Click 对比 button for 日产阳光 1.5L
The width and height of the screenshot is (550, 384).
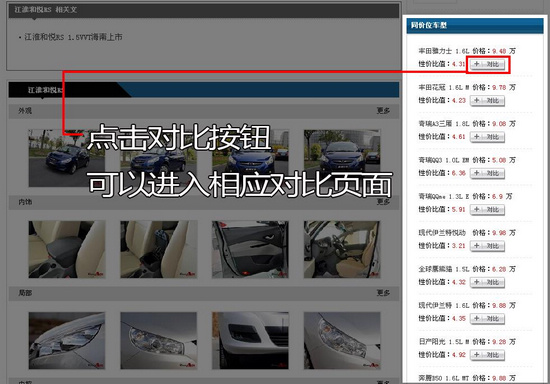487,355
